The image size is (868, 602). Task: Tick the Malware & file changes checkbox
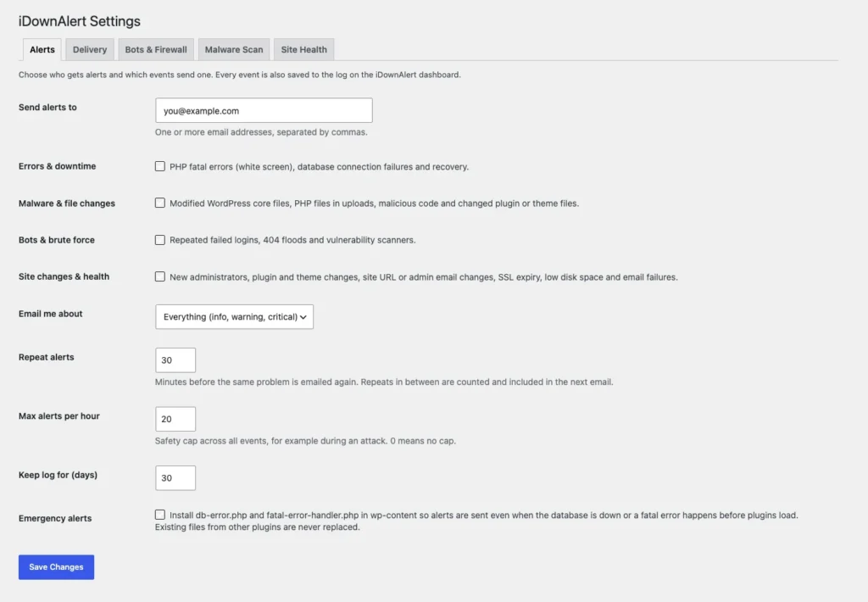(x=160, y=203)
